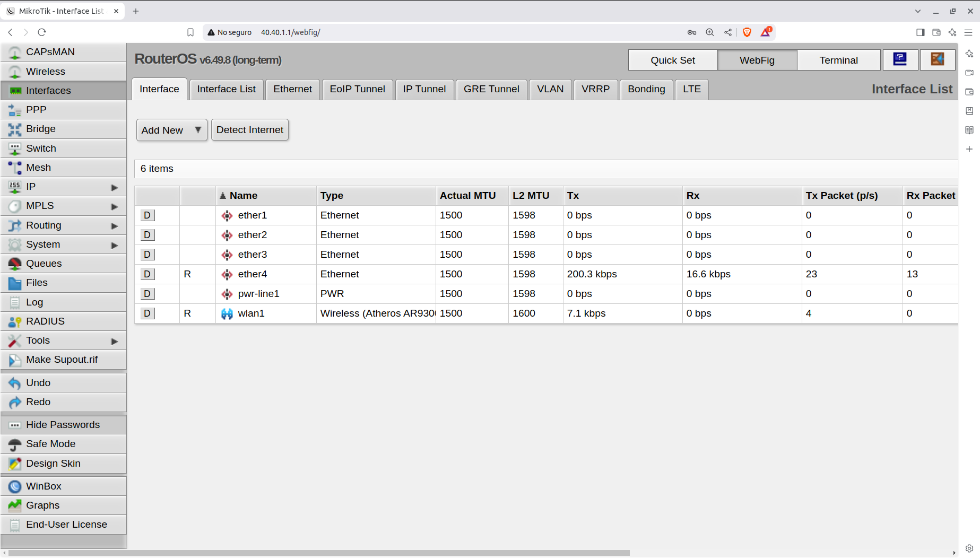Reload the page
Screen dimensions: 980x559
(x=42, y=32)
